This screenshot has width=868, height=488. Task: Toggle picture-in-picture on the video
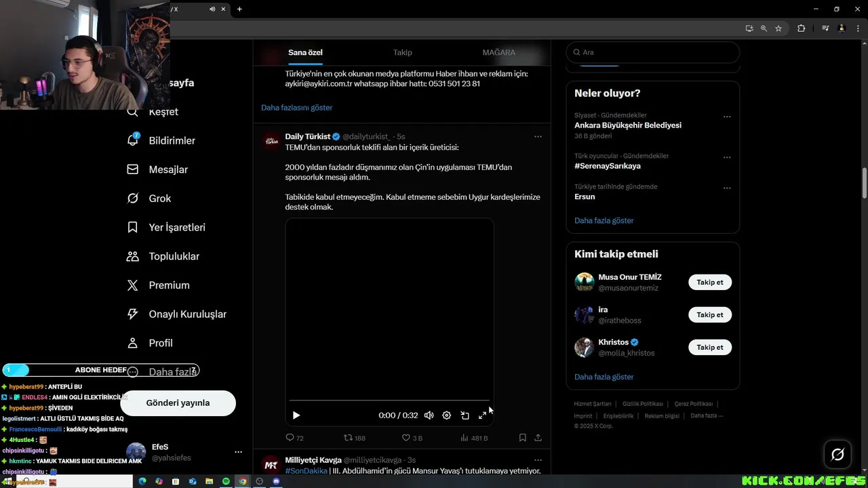[x=465, y=415]
